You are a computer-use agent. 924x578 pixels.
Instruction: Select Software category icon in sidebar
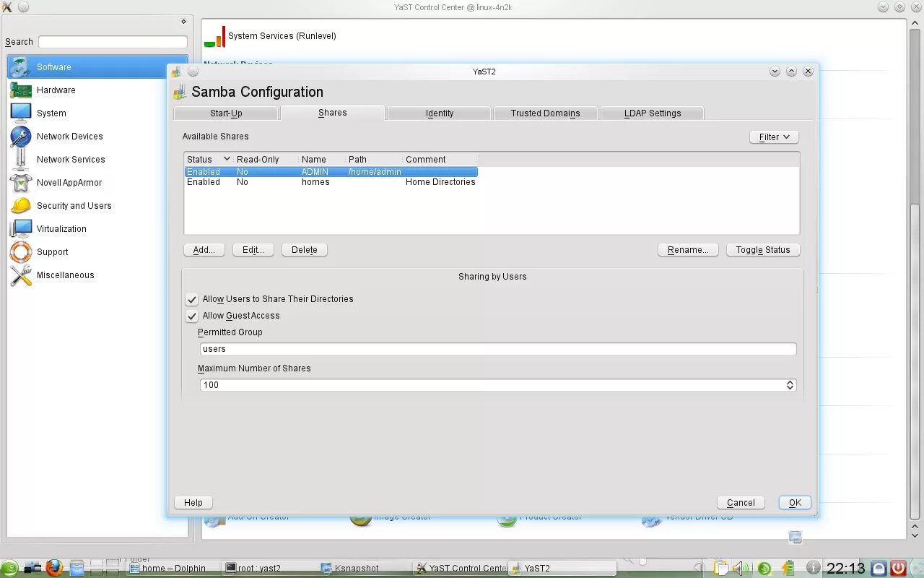pyautogui.click(x=20, y=67)
